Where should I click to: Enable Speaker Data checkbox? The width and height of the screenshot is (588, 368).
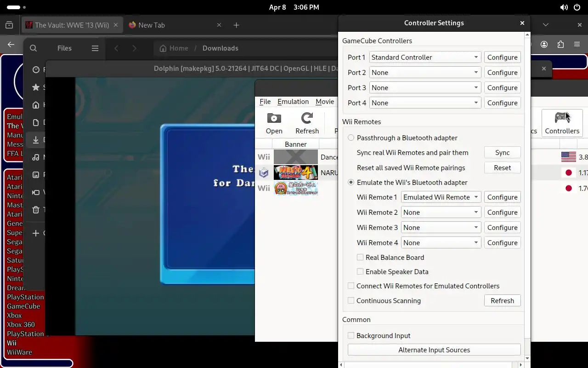pyautogui.click(x=360, y=271)
